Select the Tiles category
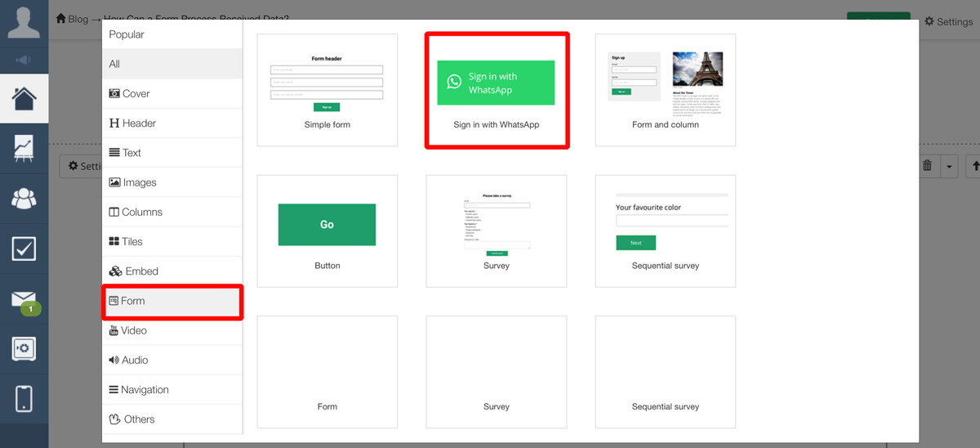The image size is (980, 448). (x=172, y=241)
